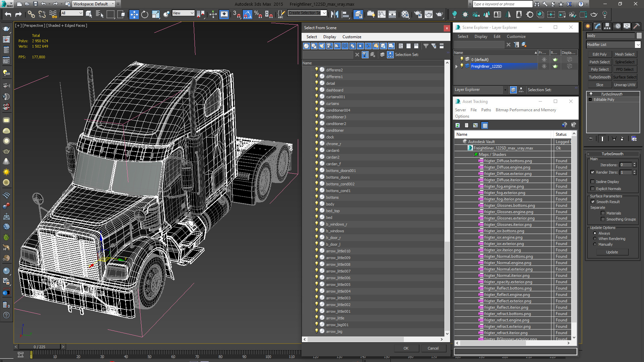Enable Explicit Normals checkbox
The height and width of the screenshot is (362, 644).
coord(592,189)
